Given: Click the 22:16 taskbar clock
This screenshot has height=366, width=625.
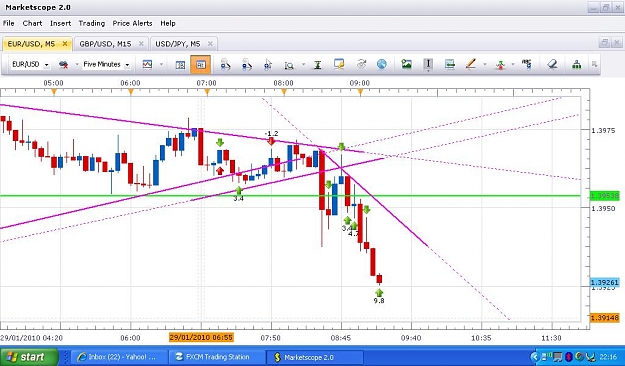Looking at the screenshot, I should coord(607,356).
